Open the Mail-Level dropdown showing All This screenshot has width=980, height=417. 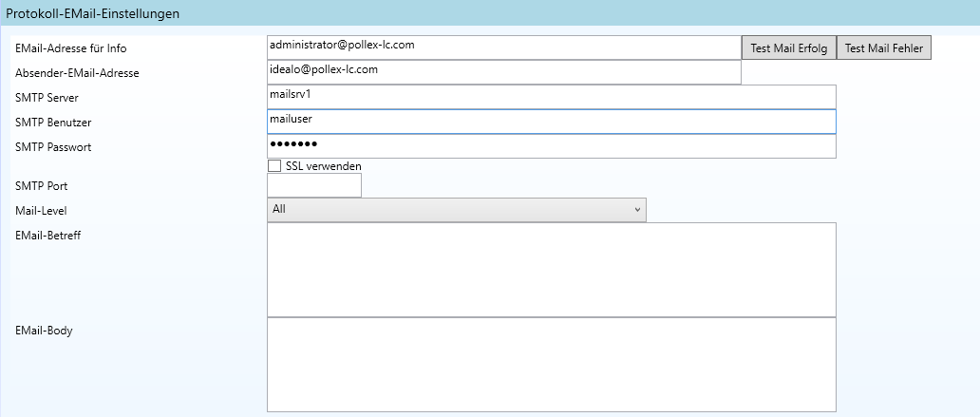point(456,210)
